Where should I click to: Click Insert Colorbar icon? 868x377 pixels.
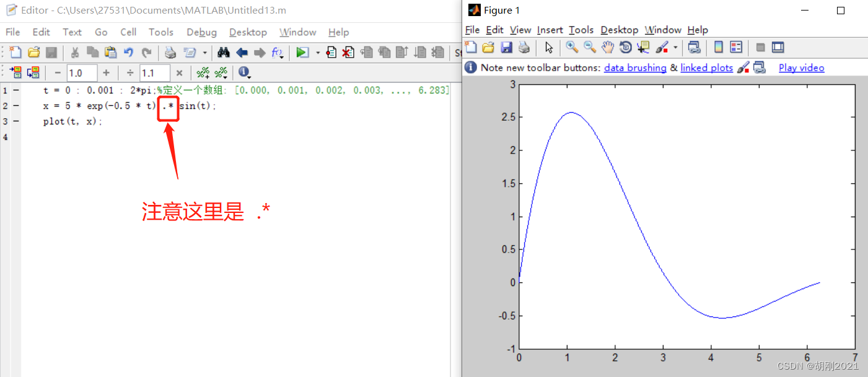pyautogui.click(x=719, y=47)
